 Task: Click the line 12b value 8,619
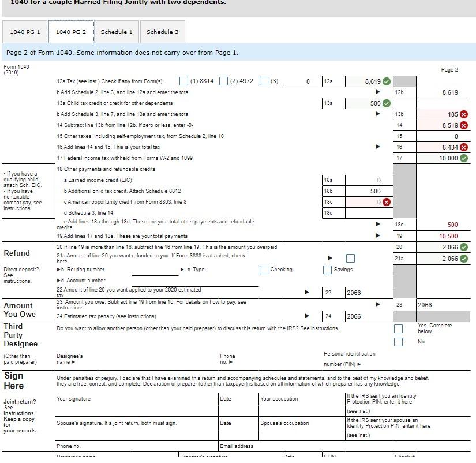450,92
